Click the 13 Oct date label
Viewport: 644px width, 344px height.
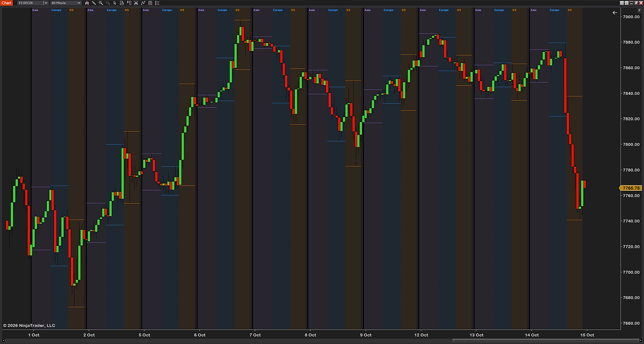(x=476, y=335)
